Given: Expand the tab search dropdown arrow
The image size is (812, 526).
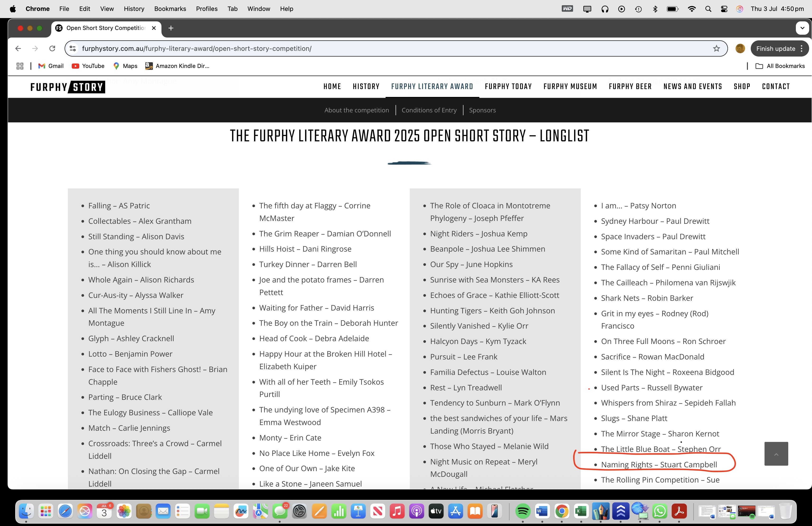Looking at the screenshot, I should pyautogui.click(x=802, y=28).
